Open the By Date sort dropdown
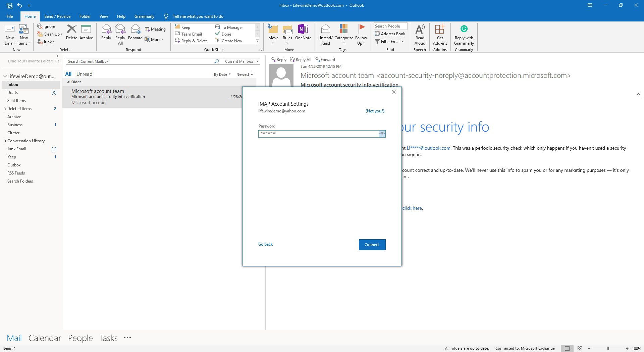The width and height of the screenshot is (644, 352). tap(222, 74)
